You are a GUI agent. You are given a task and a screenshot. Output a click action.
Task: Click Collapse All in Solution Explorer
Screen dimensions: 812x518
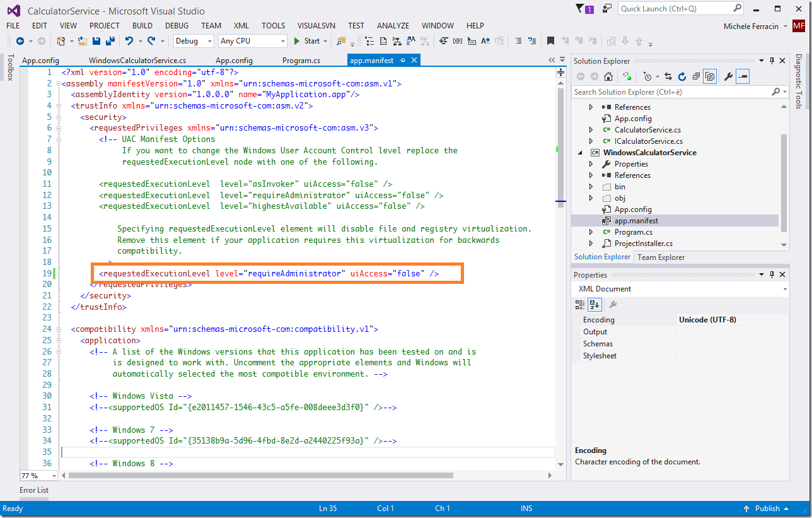pyautogui.click(x=696, y=76)
